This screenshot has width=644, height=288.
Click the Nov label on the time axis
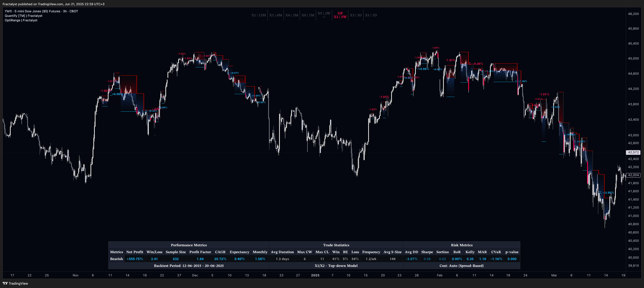click(76, 275)
